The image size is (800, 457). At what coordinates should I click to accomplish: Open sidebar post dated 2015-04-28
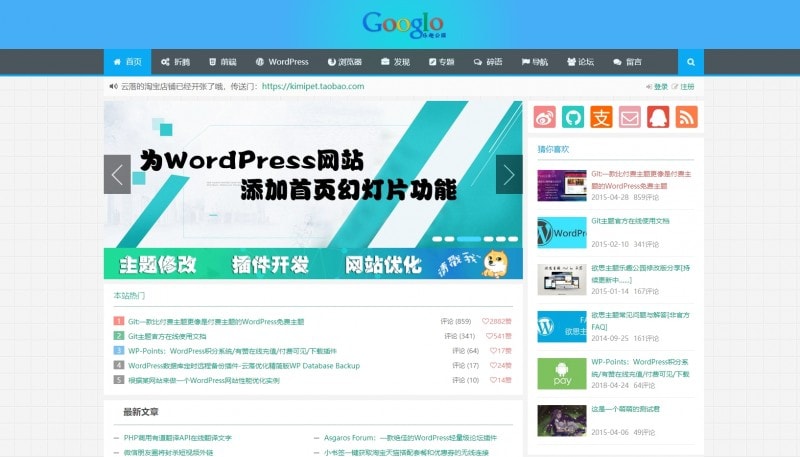(641, 180)
